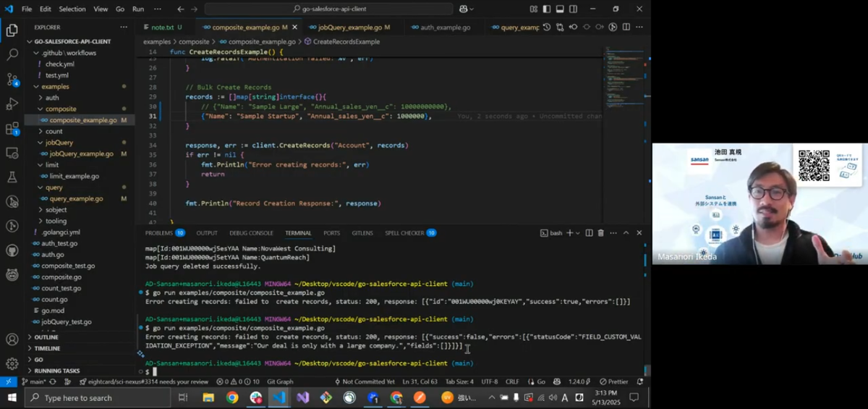Open More Actions for the editor
The width and height of the screenshot is (868, 409).
639,28
